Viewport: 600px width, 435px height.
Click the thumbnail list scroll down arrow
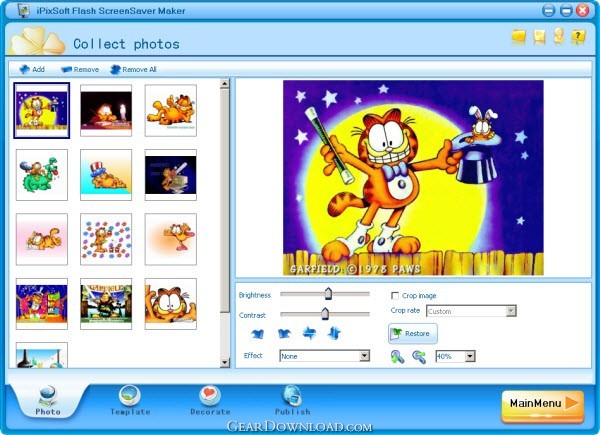225,362
